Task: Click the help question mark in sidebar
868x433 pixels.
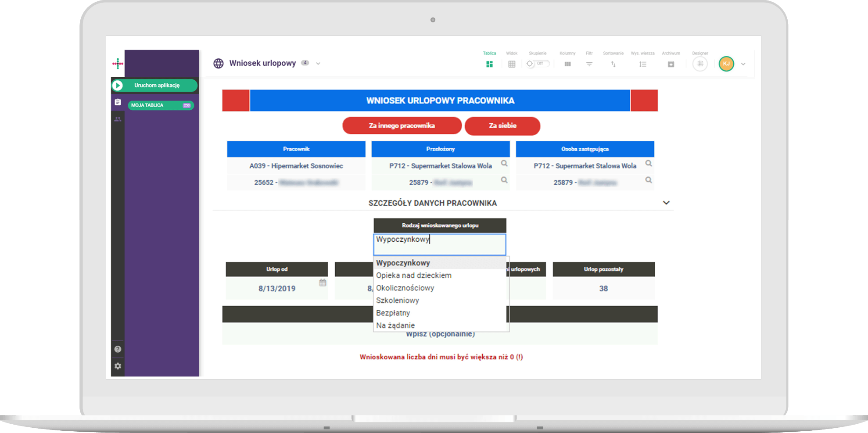Action: (x=118, y=349)
